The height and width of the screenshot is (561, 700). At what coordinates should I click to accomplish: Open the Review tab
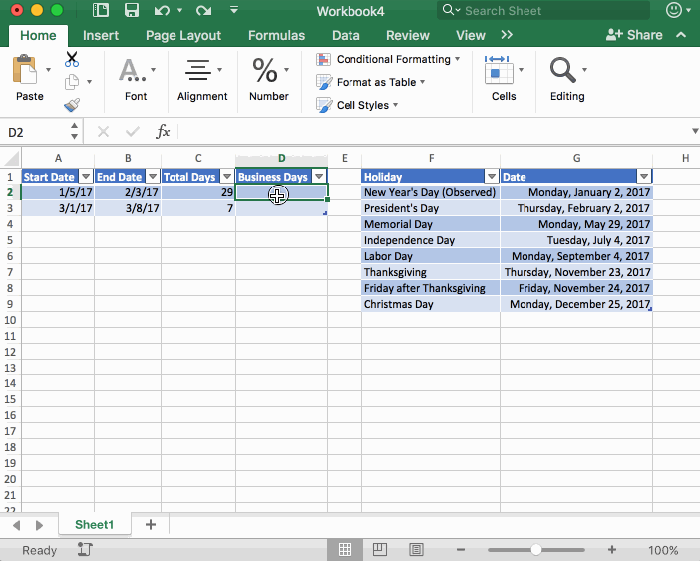(x=408, y=35)
